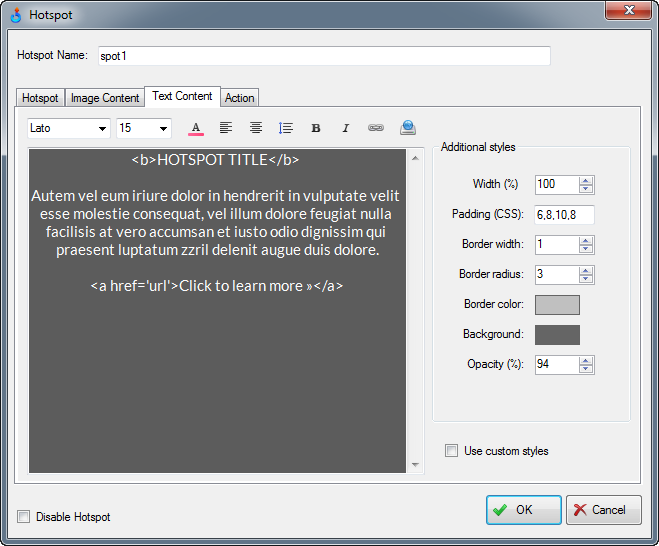Image resolution: width=659 pixels, height=546 pixels.
Task: Click the Hotspot Name input field
Action: 324,56
